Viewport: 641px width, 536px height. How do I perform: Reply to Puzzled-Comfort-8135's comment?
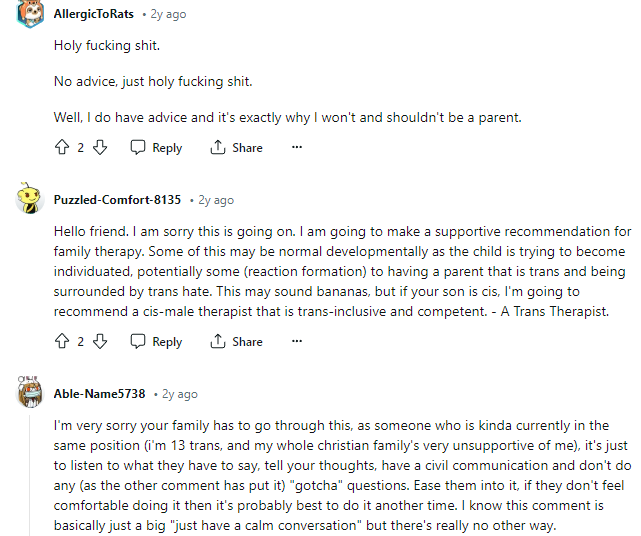tap(156, 341)
